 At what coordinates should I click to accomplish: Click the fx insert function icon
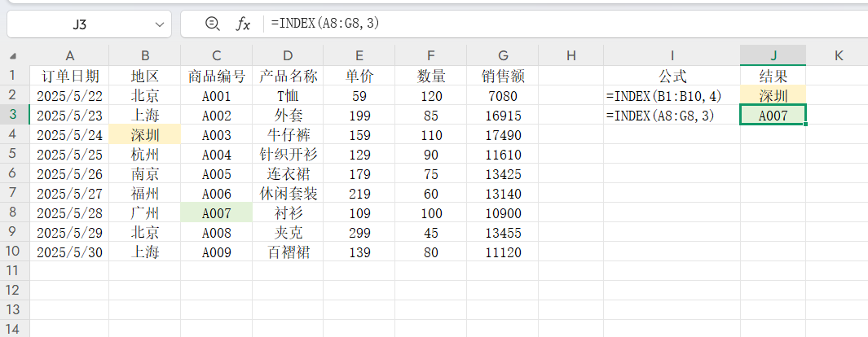[243, 24]
